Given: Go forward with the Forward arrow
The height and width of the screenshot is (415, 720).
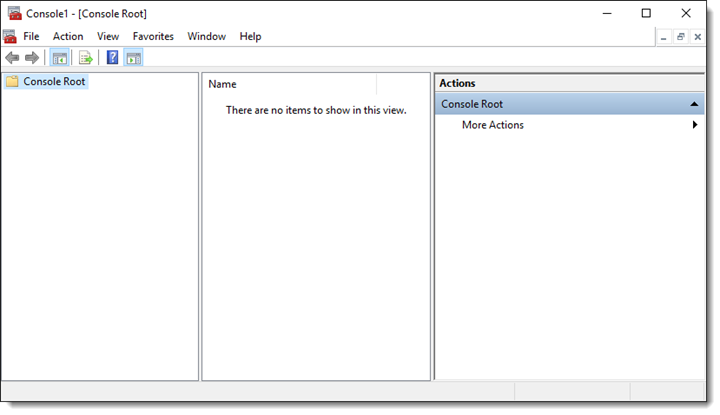Looking at the screenshot, I should click(32, 58).
